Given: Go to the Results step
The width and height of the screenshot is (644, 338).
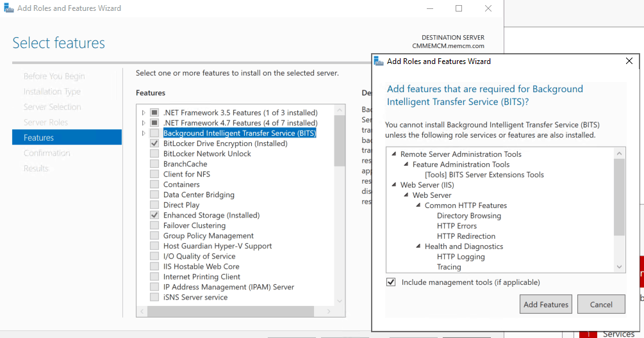Looking at the screenshot, I should point(36,168).
